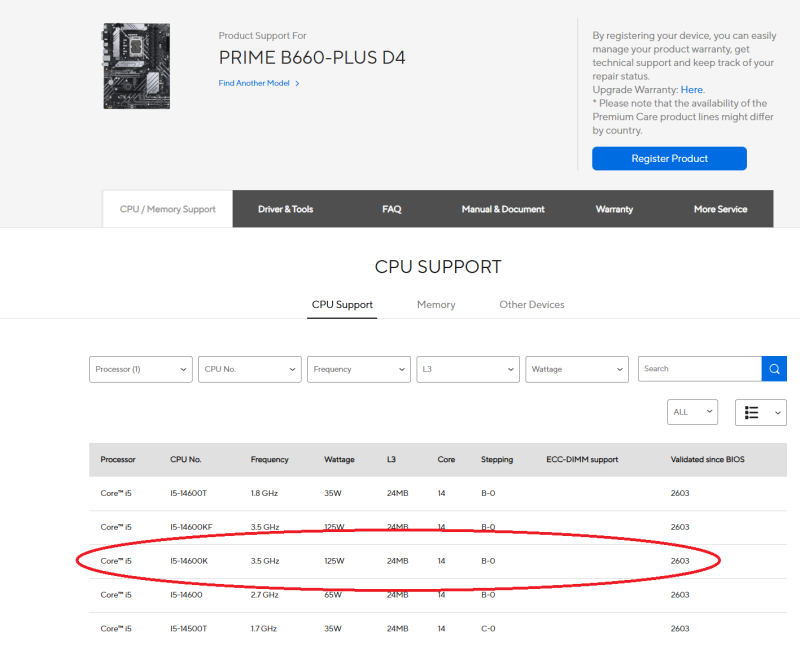This screenshot has width=800, height=646.
Task: Click the L3 column header
Action: tap(391, 459)
